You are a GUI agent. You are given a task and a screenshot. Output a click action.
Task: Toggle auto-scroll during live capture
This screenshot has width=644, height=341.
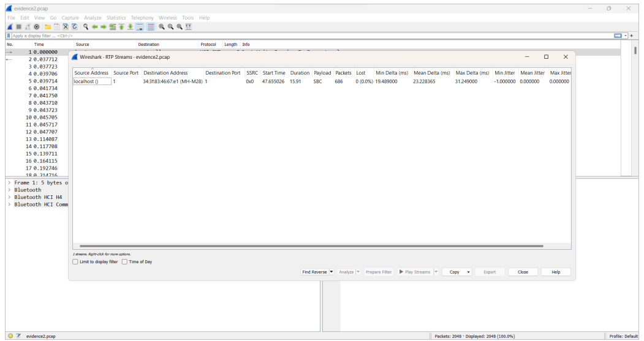[x=140, y=27]
